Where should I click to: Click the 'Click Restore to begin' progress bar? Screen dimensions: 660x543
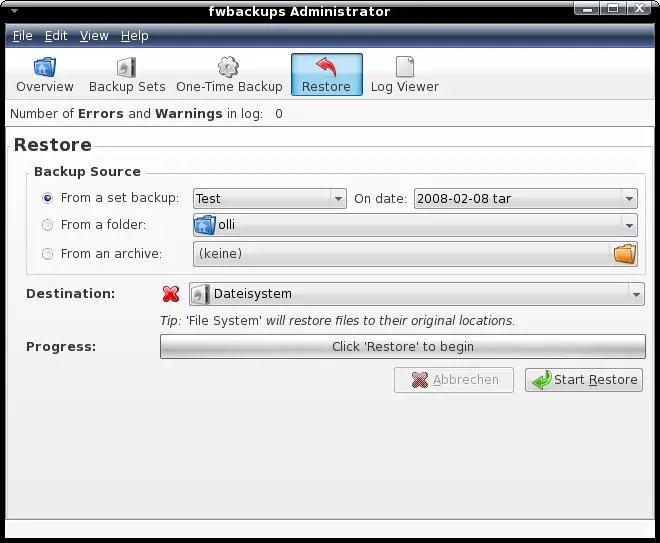402,347
